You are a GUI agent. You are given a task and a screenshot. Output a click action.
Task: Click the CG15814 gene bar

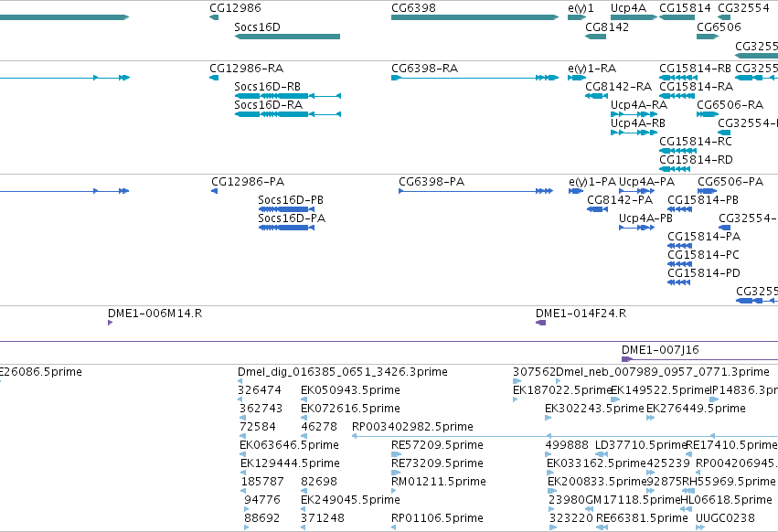(x=677, y=17)
